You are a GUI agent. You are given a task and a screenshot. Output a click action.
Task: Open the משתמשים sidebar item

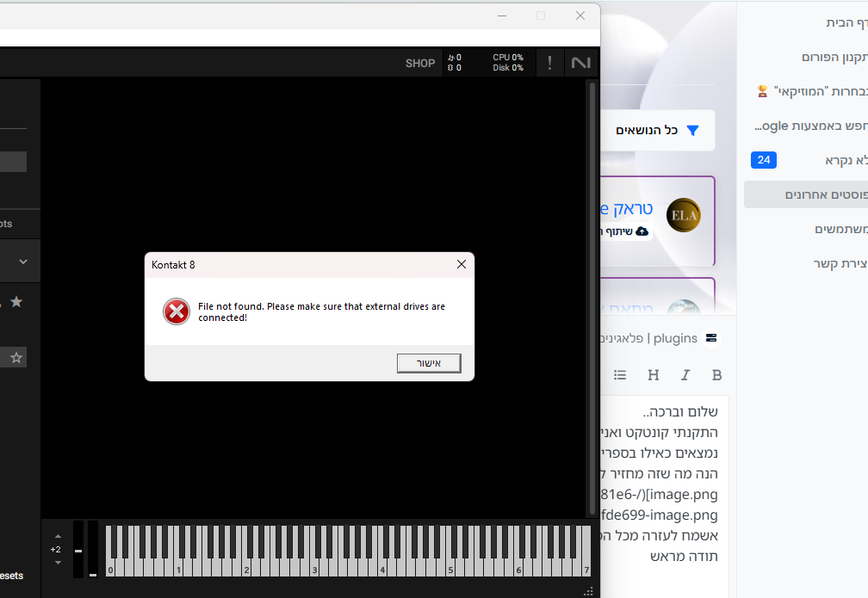pos(840,229)
